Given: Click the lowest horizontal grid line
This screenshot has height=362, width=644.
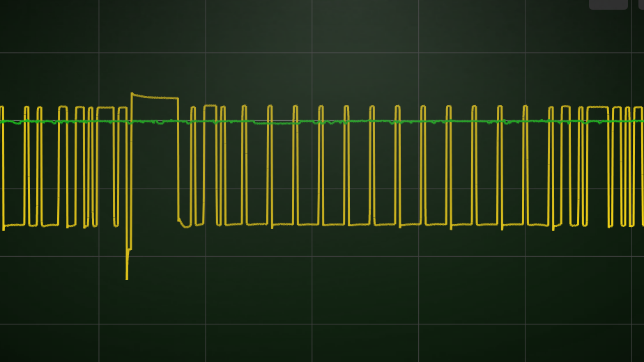Looking at the screenshot, I should coord(322,324).
